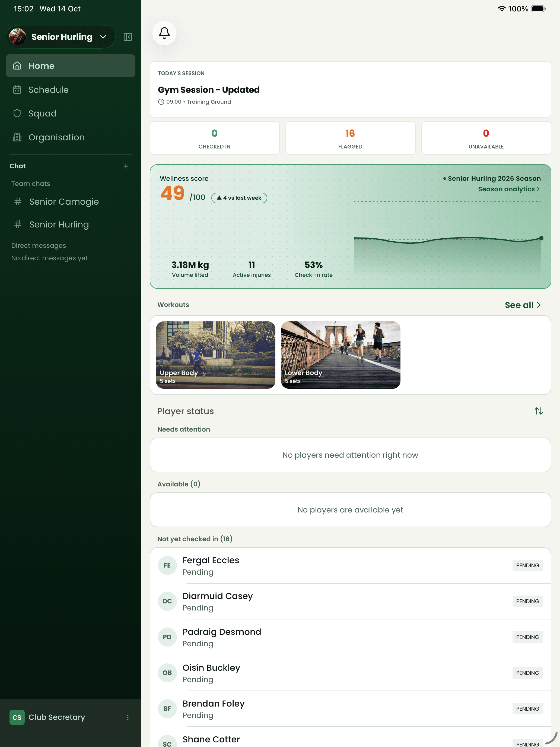This screenshot has height=747, width=560.
Task: Open the Flagged stat card
Action: (x=350, y=138)
